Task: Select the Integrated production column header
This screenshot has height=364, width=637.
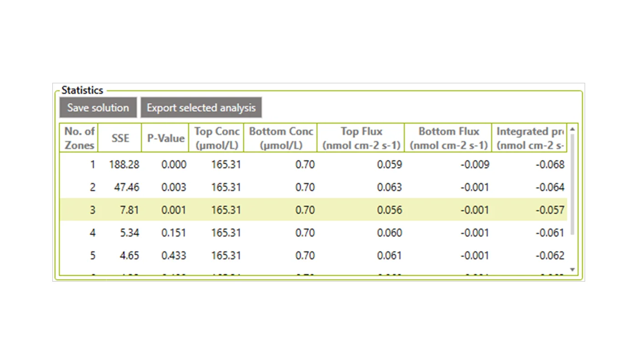Action: click(530, 138)
